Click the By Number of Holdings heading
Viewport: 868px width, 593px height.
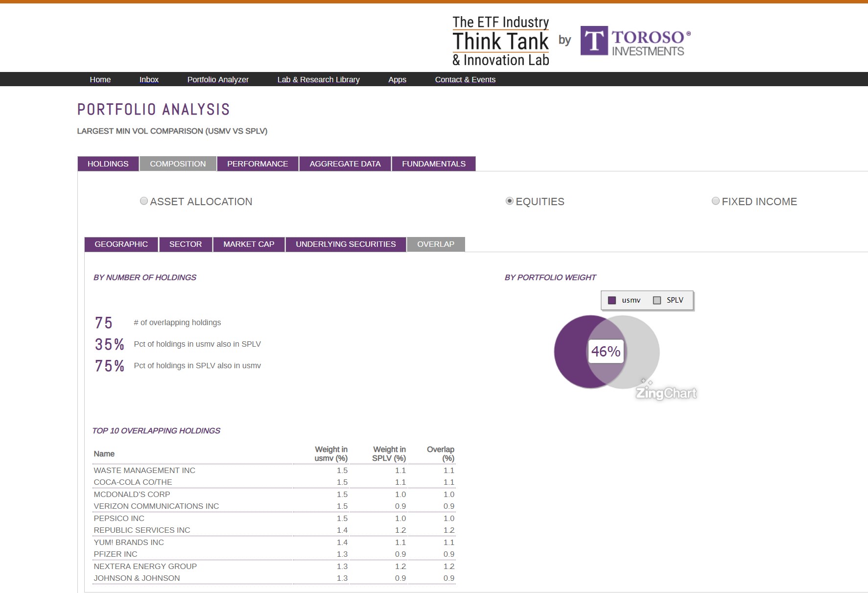coord(145,278)
